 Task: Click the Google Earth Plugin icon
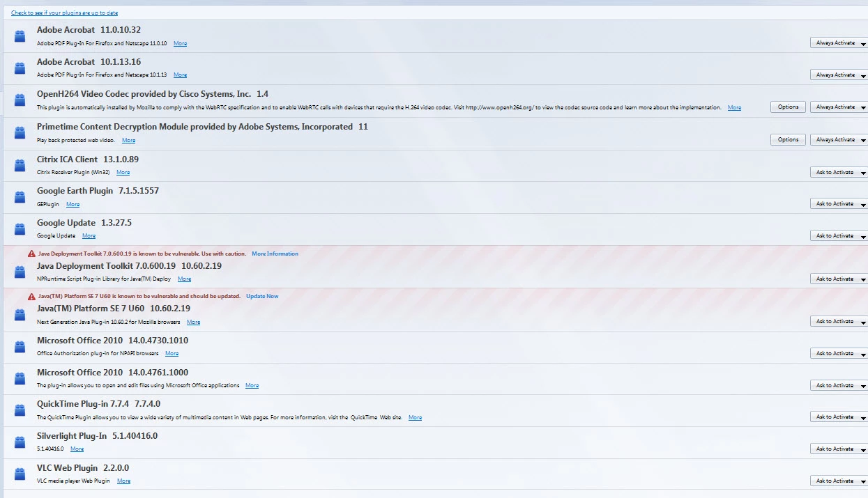click(20, 197)
